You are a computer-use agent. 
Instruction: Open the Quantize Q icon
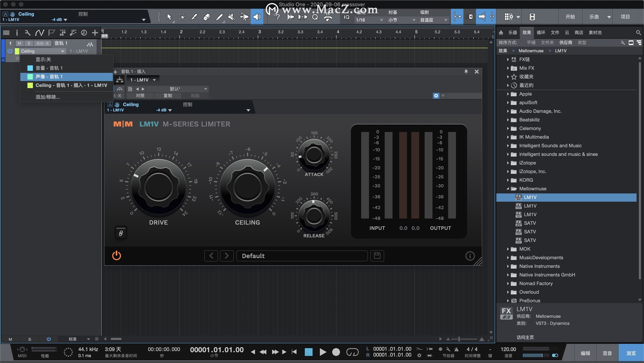coord(315,17)
